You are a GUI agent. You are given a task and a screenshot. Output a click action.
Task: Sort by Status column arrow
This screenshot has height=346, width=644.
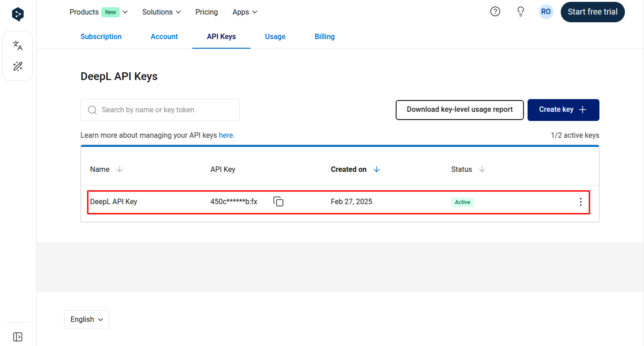pyautogui.click(x=482, y=169)
